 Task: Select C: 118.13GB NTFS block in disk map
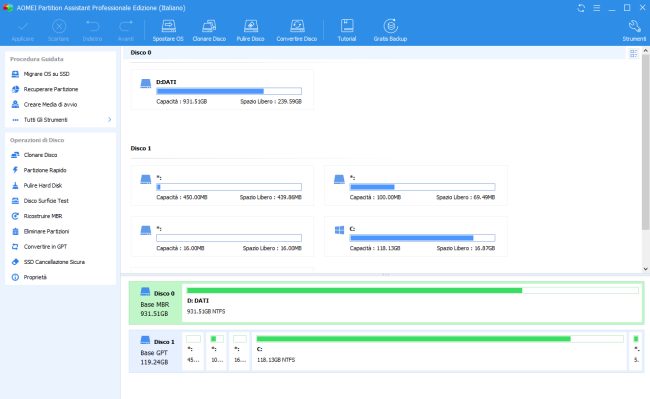pyautogui.click(x=440, y=351)
